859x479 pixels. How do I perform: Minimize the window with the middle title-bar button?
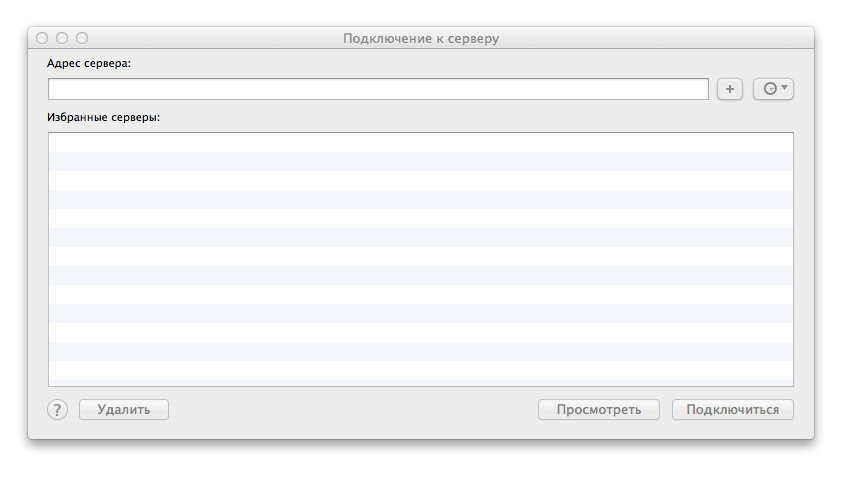click(62, 38)
